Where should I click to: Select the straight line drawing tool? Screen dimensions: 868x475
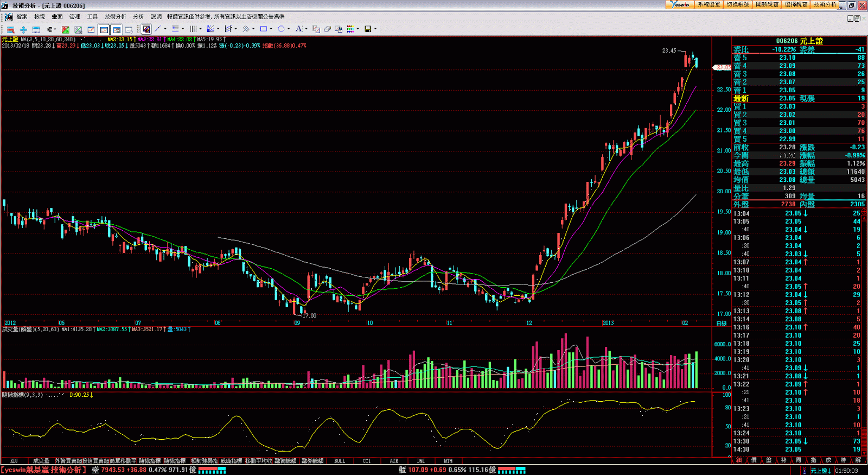158,29
